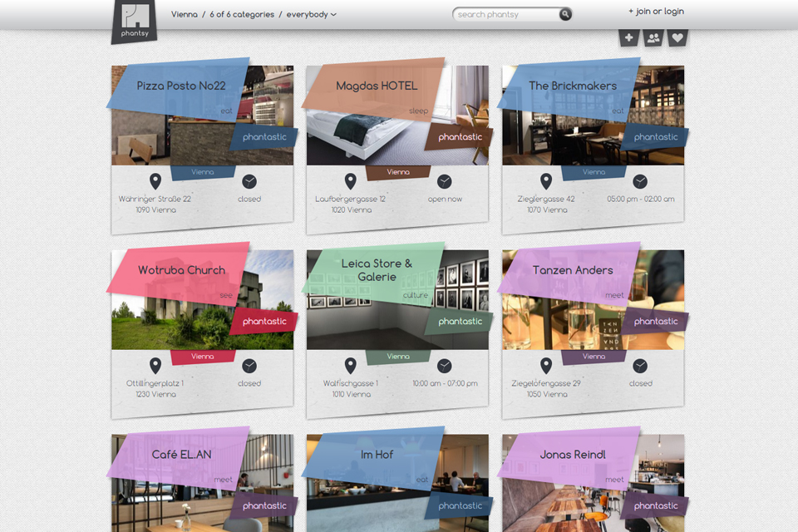Click the sleep category label on Magdas HOTEL

(418, 111)
